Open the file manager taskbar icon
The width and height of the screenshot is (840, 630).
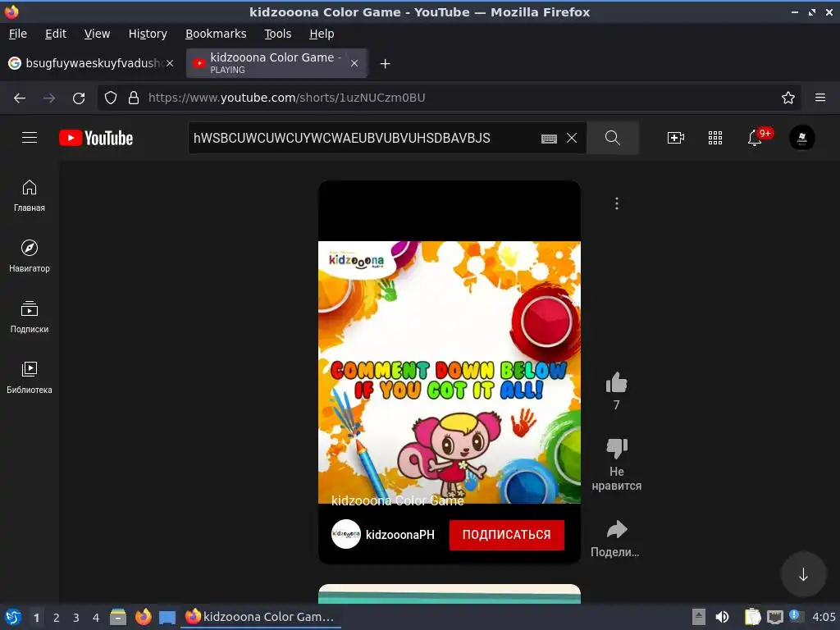tap(118, 617)
